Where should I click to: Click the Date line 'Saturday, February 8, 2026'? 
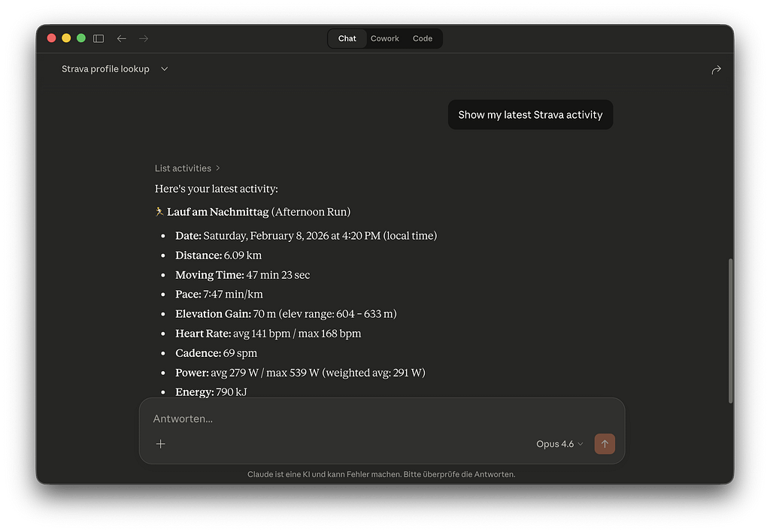click(306, 236)
